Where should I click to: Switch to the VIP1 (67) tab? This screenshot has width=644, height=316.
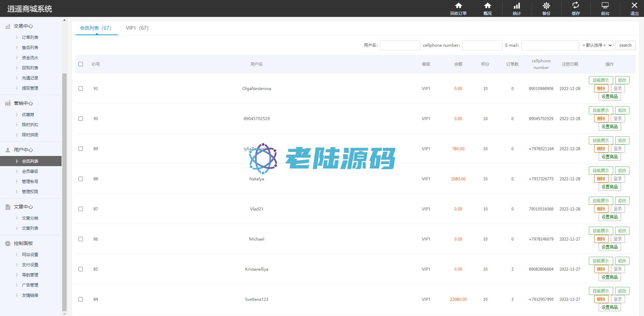[x=137, y=28]
